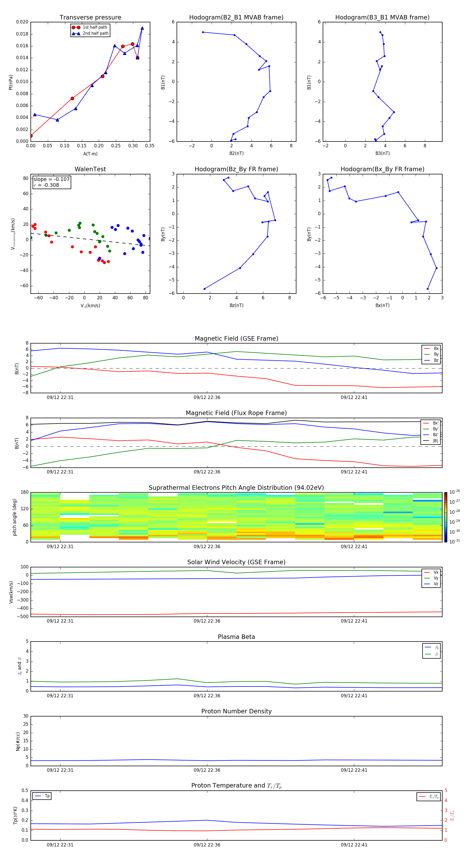The width and height of the screenshot is (473, 868).
Task: Click the 'Proton Number Density' title
Action: tap(236, 711)
